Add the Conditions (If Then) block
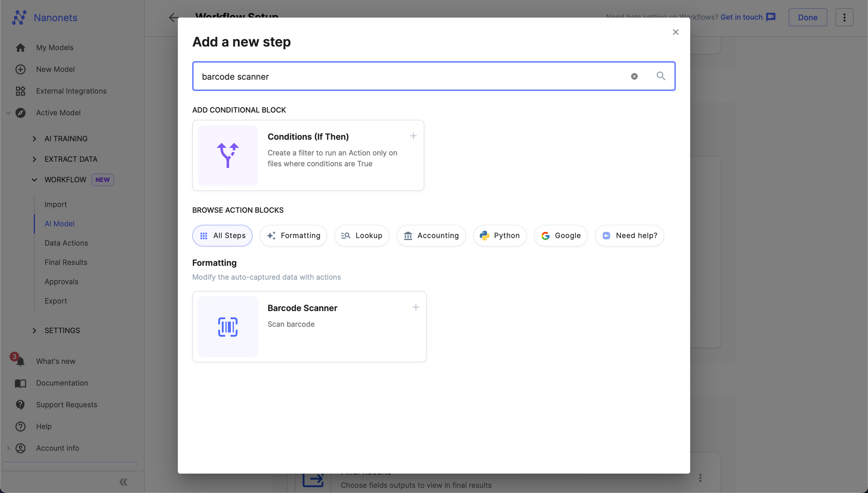The image size is (868, 493). coord(413,136)
